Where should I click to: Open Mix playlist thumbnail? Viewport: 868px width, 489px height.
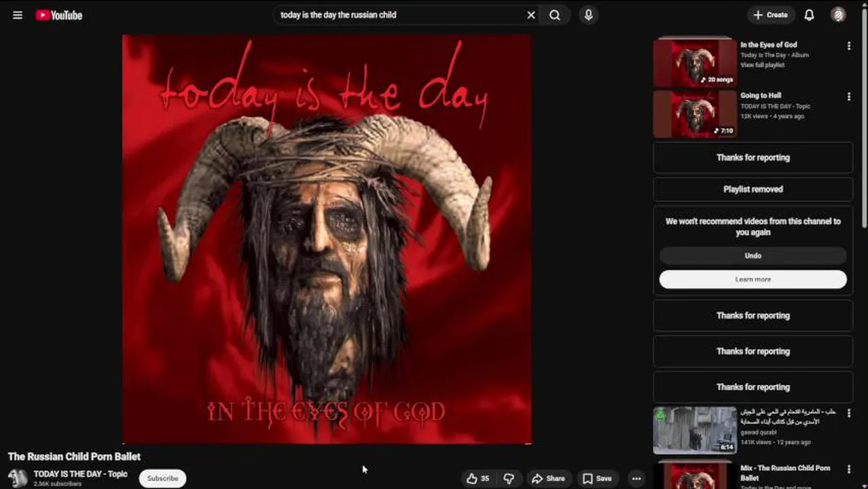pyautogui.click(x=695, y=475)
